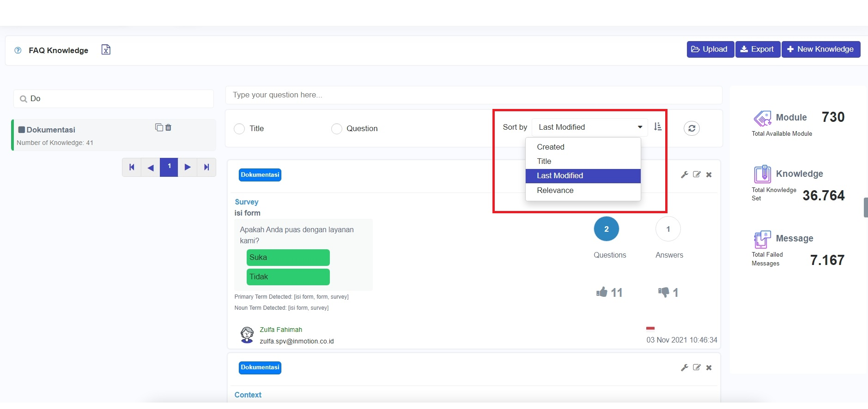Choose Created from the sort options

pos(551,147)
